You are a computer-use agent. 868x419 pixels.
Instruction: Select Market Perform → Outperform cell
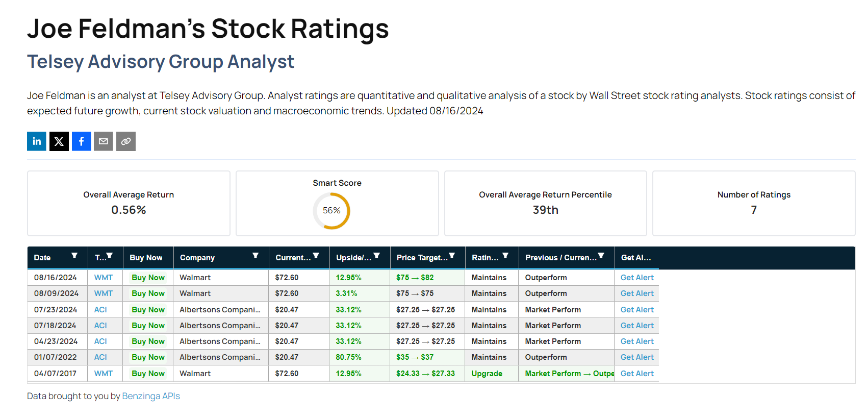[567, 374]
